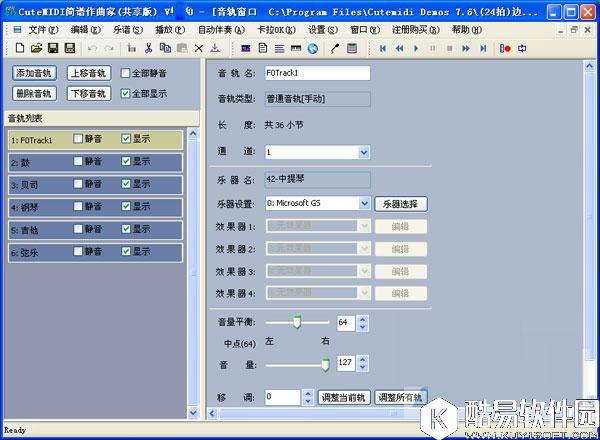Mute track 2 鼓 via 静音
Screen dimensions: 600x440
point(78,161)
